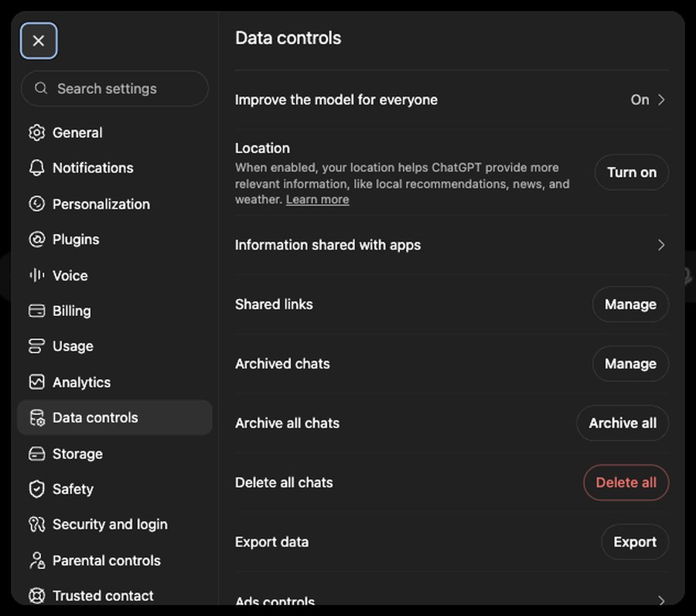This screenshot has height=616, width=696.
Task: Click the Shared links label
Action: (x=274, y=305)
